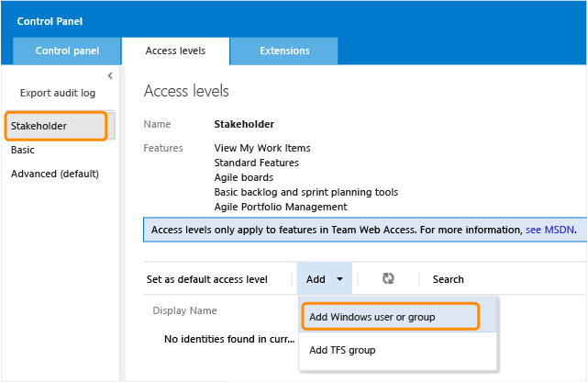Click Set as default access level

pyautogui.click(x=207, y=279)
